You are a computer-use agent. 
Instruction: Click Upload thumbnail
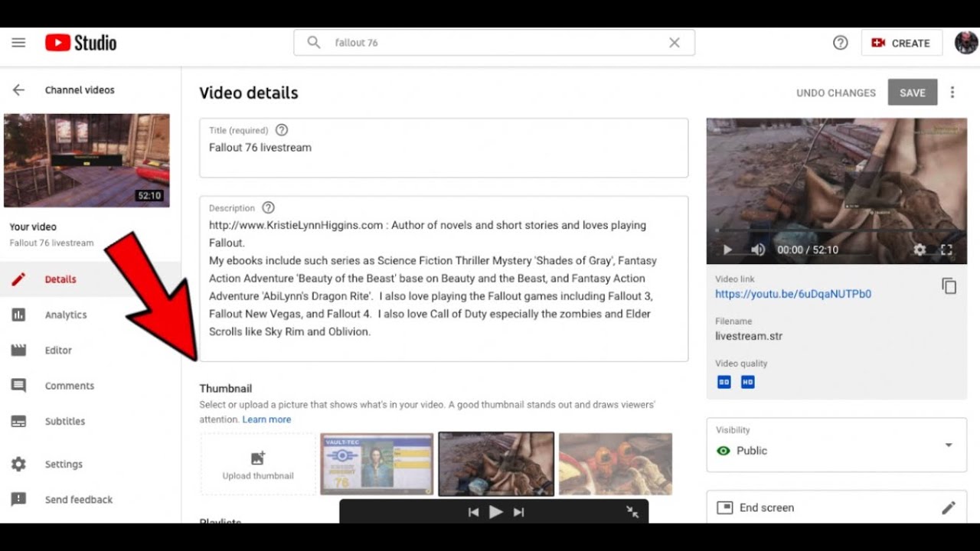[258, 465]
